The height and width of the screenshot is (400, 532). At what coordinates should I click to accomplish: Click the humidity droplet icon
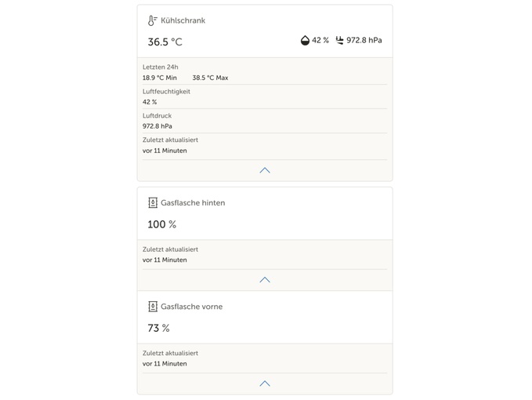click(305, 41)
